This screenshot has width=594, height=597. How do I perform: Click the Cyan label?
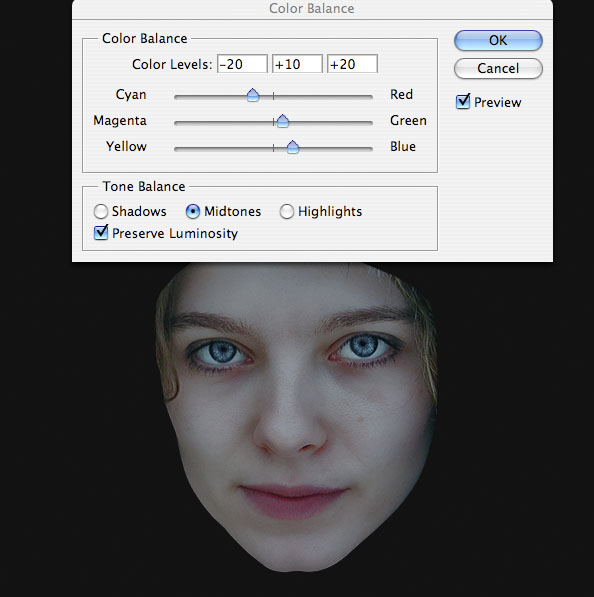click(x=131, y=95)
